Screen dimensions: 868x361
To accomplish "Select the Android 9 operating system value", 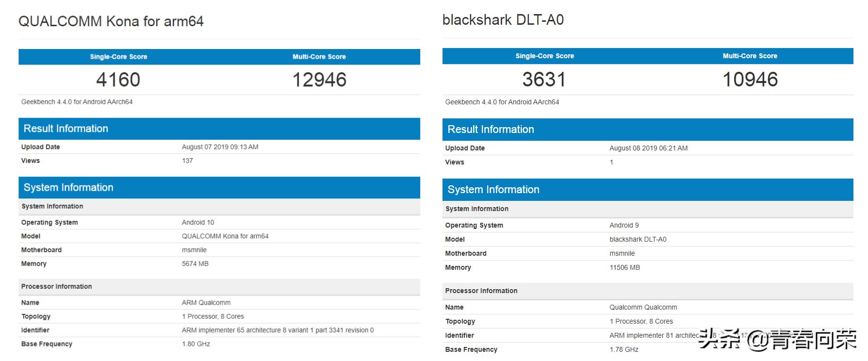I will tap(624, 225).
